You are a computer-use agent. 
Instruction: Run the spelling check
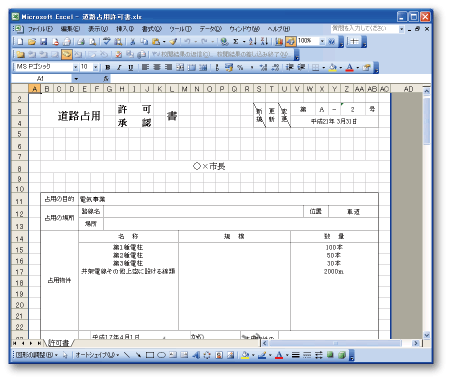[107, 42]
